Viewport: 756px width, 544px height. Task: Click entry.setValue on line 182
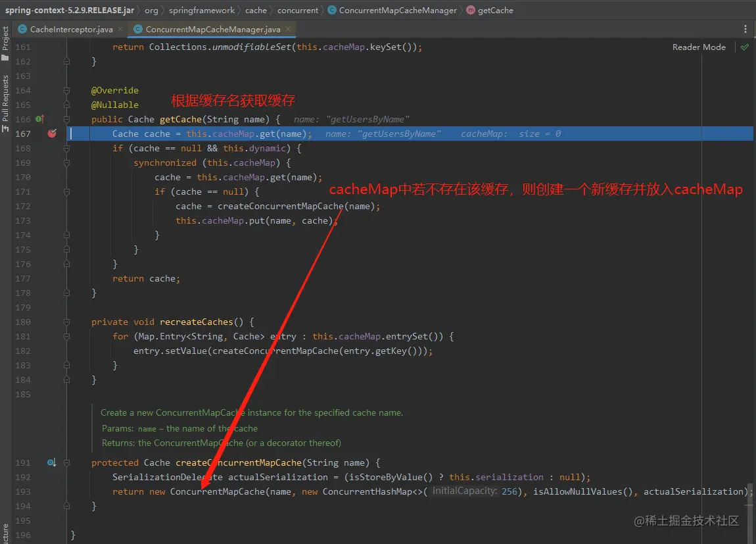170,351
